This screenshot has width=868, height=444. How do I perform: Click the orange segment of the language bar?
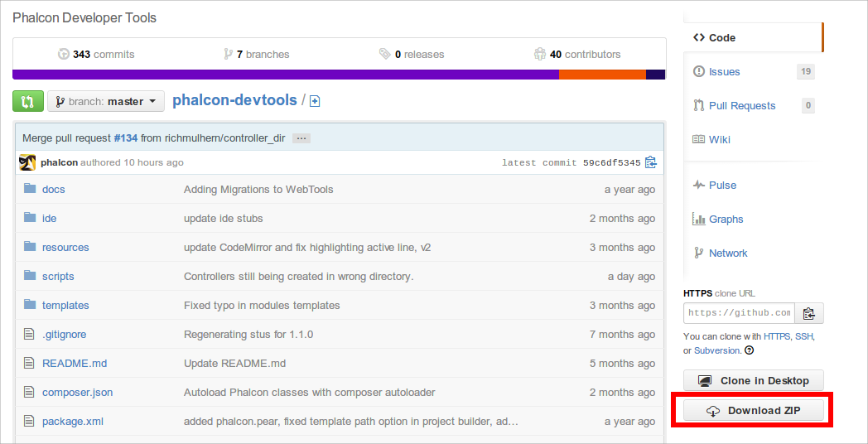coord(602,75)
